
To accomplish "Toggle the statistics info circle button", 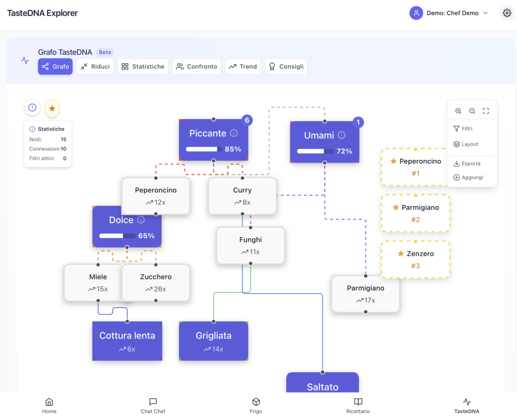I will tap(33, 108).
